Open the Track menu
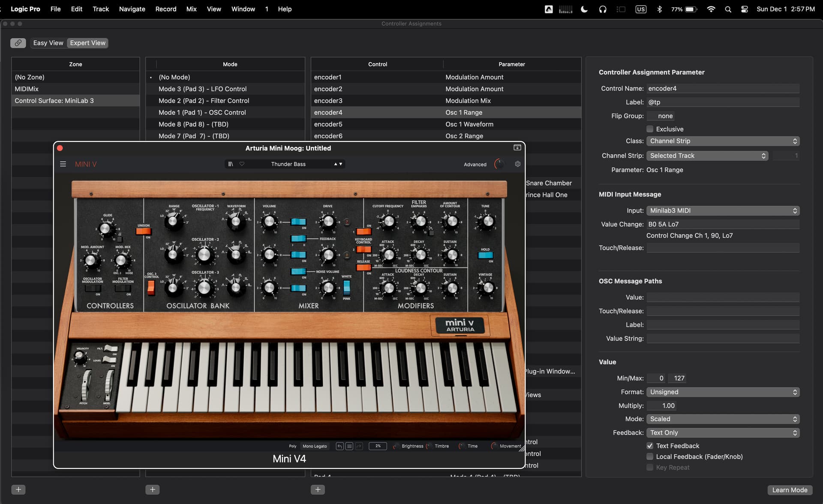This screenshot has height=504, width=823. tap(101, 9)
